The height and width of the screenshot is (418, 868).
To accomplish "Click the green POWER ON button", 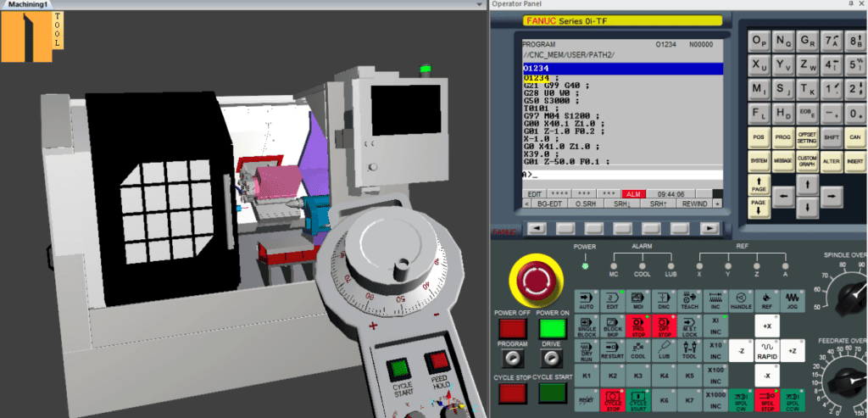I will [x=553, y=329].
